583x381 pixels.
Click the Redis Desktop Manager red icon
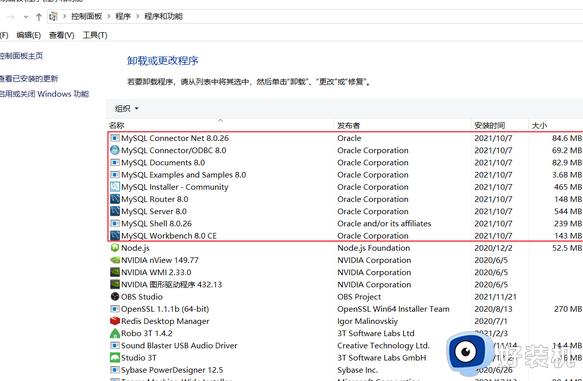pyautogui.click(x=115, y=321)
